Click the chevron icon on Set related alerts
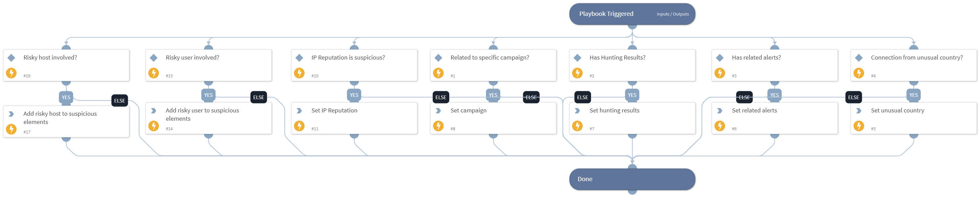This screenshot has width=980, height=198. (720, 111)
